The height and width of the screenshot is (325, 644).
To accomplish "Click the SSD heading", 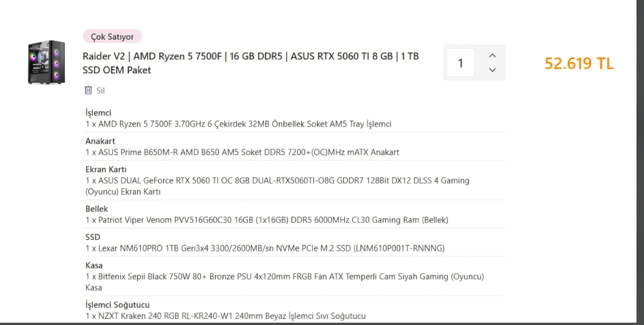I will (93, 237).
